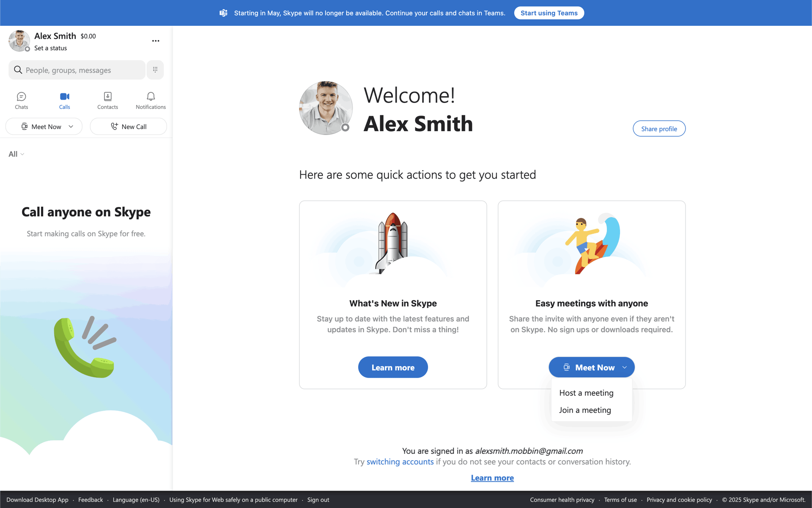View the Notifications tab
812x508 pixels.
point(151,101)
